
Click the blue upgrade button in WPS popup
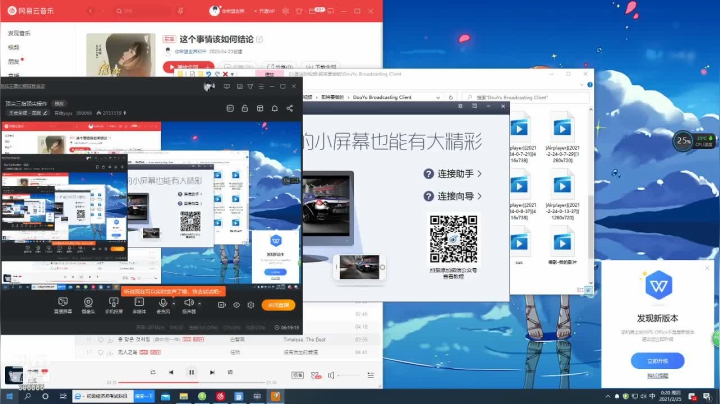(x=658, y=361)
